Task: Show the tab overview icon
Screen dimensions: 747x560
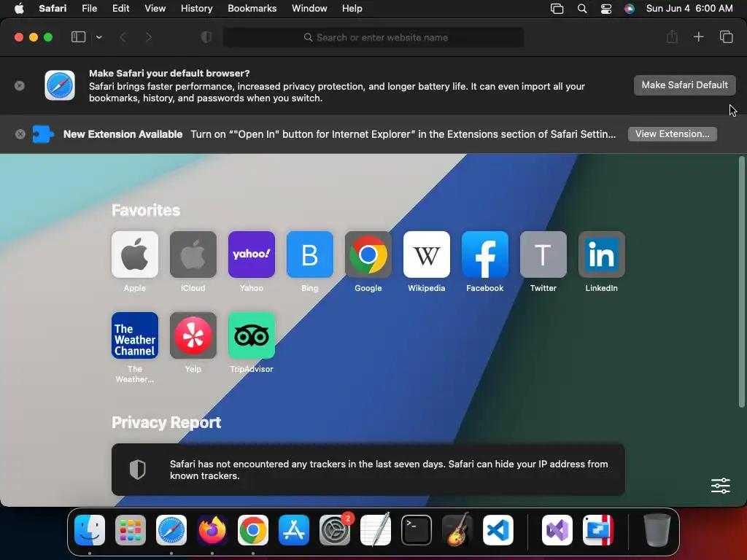Action: click(726, 36)
